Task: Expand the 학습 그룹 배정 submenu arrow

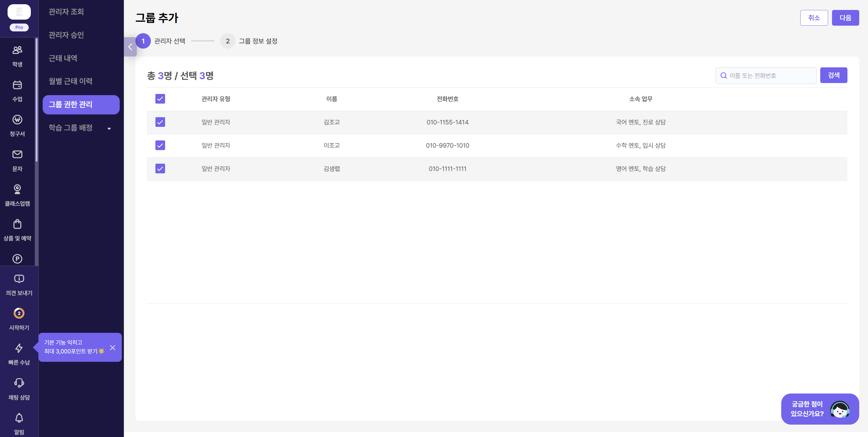Action: pyautogui.click(x=109, y=128)
